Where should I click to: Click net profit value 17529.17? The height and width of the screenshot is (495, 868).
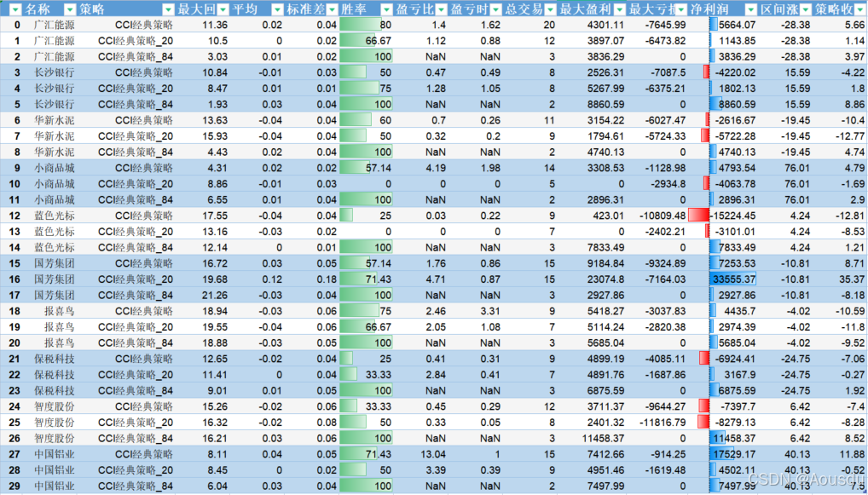[x=734, y=455]
